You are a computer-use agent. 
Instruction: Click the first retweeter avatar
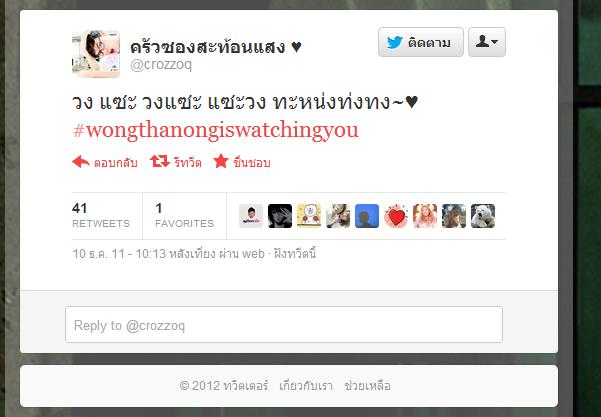(x=251, y=216)
